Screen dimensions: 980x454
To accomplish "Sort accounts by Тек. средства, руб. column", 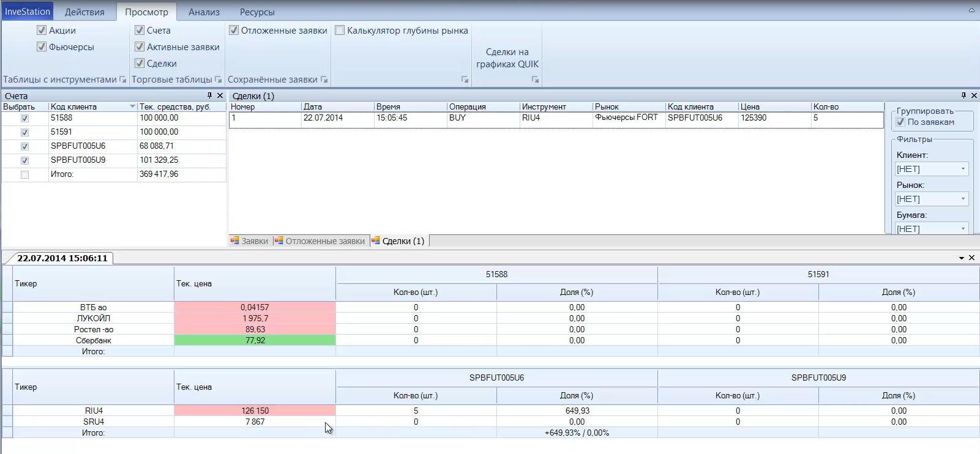I will pyautogui.click(x=182, y=106).
